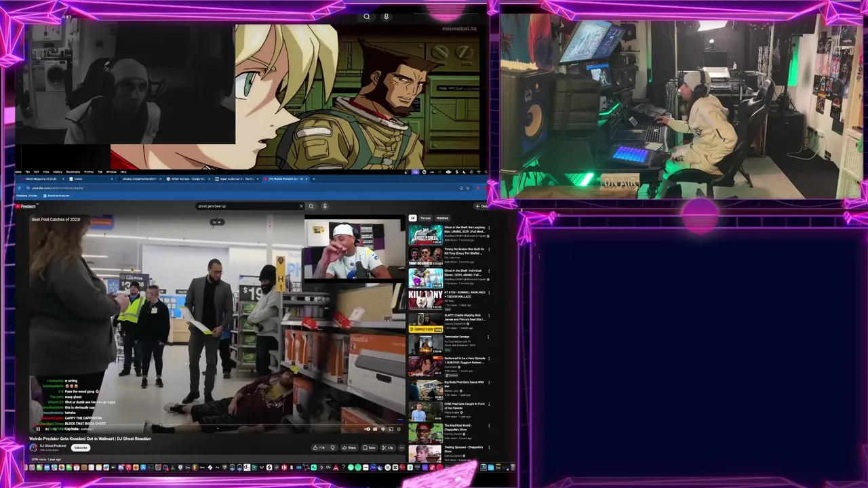Open options menu for Child Pred video

489,405
